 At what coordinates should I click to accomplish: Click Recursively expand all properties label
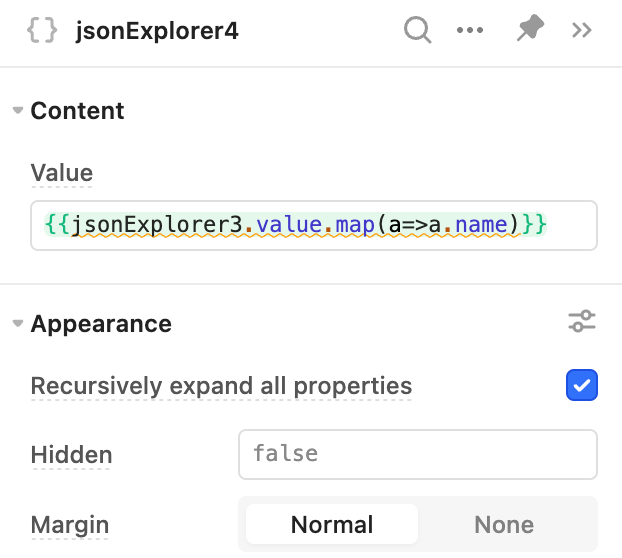click(x=221, y=385)
